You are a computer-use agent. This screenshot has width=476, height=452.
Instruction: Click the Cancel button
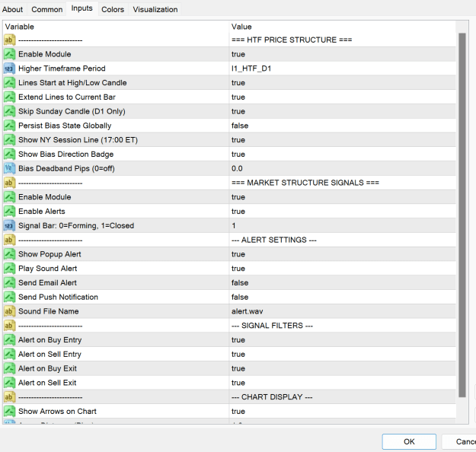(x=460, y=441)
